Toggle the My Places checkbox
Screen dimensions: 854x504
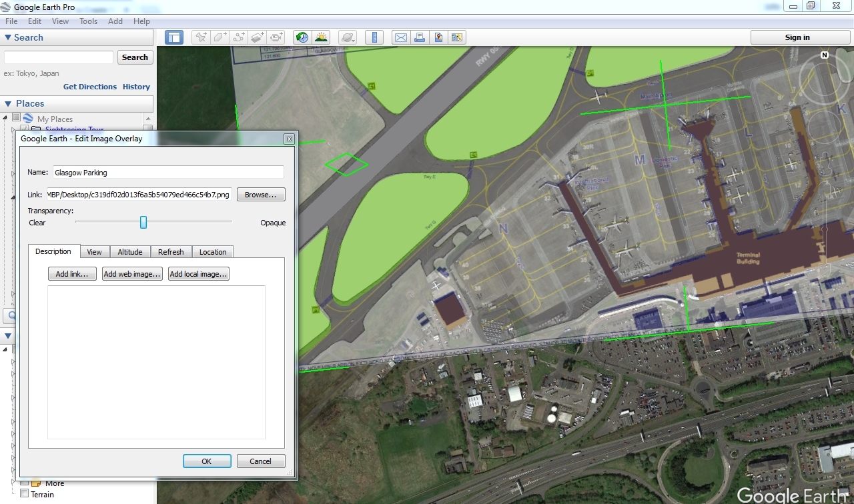click(x=16, y=118)
